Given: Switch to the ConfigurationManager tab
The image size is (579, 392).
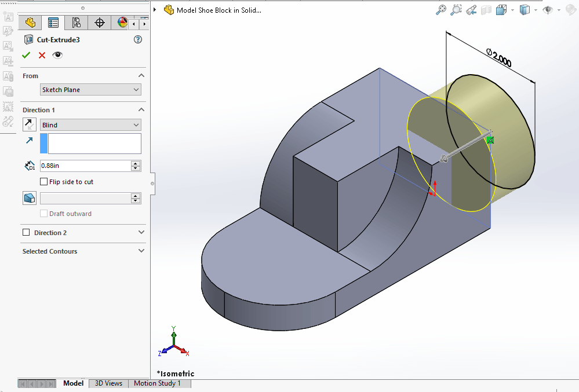Looking at the screenshot, I should point(76,23).
